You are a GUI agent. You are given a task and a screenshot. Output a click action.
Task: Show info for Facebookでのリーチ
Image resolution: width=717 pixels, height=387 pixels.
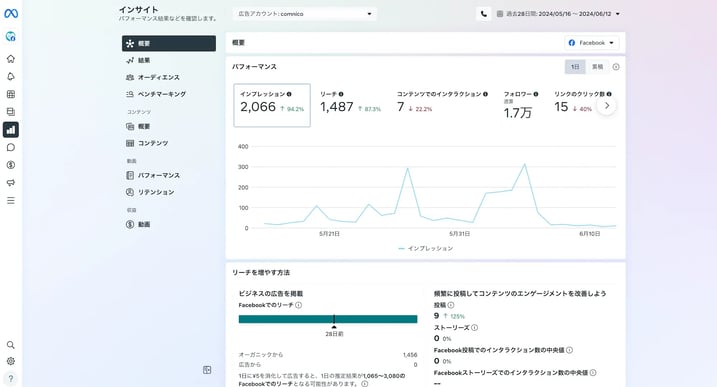299,305
